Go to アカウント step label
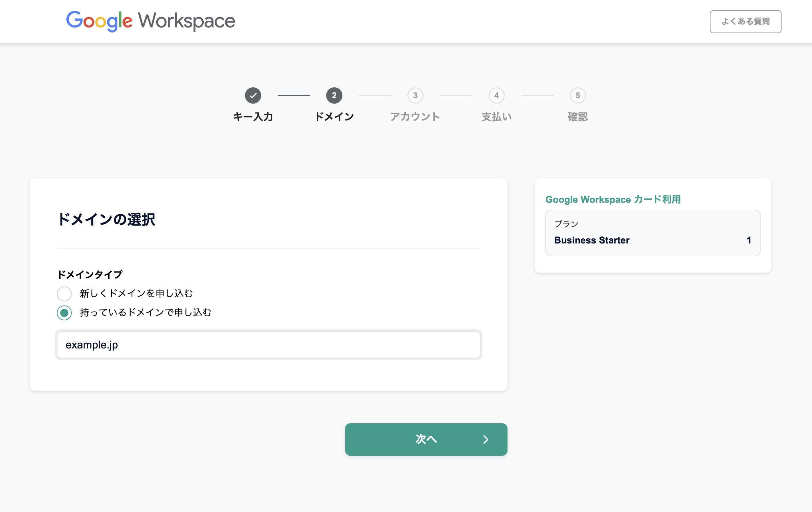The height and width of the screenshot is (512, 812). 415,117
